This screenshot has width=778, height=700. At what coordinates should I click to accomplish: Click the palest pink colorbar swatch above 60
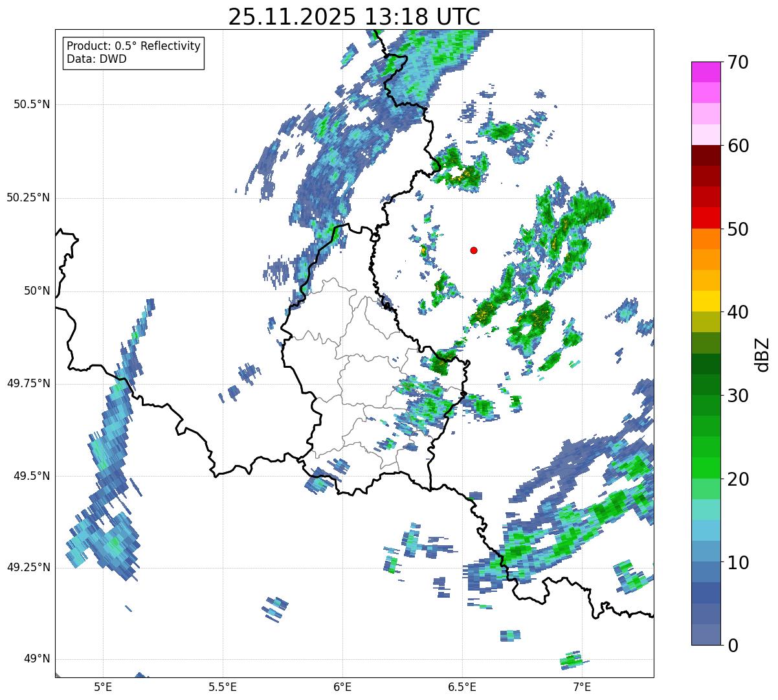click(x=706, y=135)
